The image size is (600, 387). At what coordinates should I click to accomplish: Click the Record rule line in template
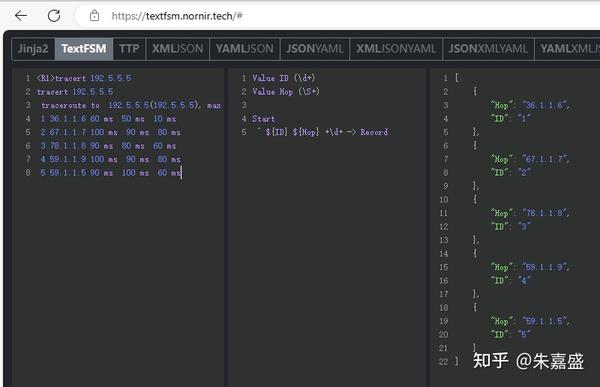[323, 132]
